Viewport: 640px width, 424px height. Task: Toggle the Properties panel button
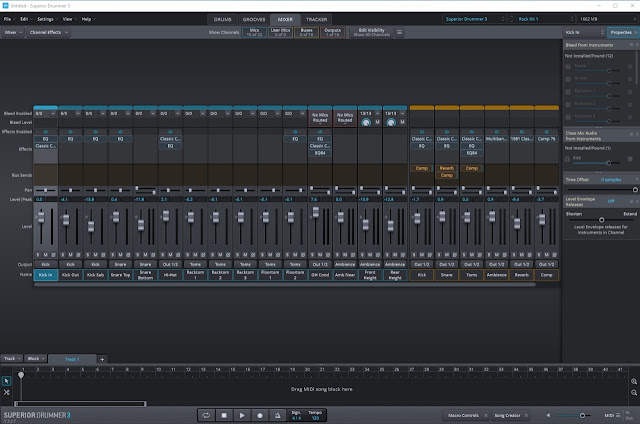[x=623, y=32]
